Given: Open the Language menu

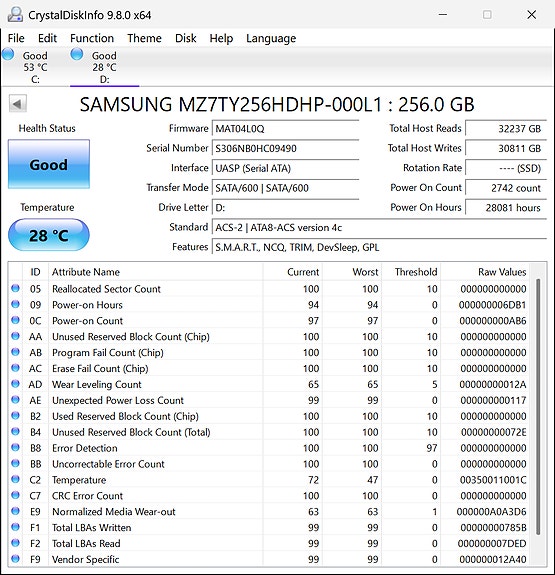Looking at the screenshot, I should click(271, 39).
